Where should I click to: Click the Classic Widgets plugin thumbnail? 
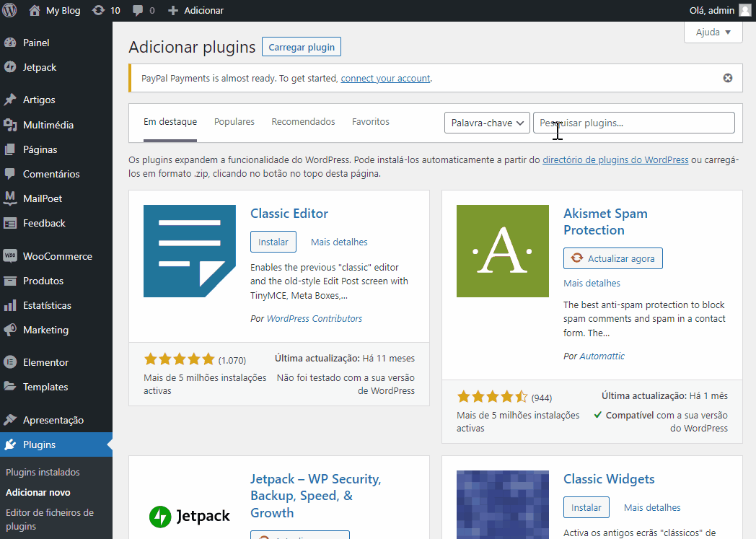click(502, 505)
